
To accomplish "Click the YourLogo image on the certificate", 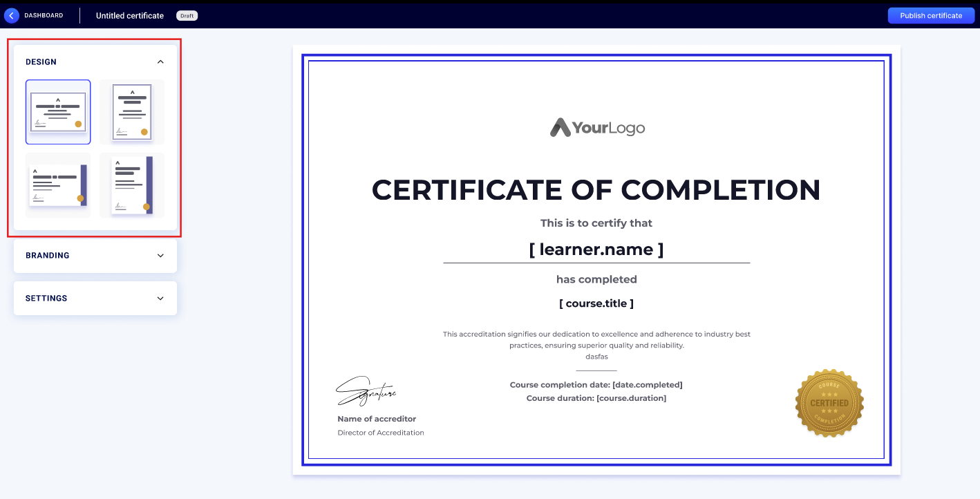I will pyautogui.click(x=597, y=128).
